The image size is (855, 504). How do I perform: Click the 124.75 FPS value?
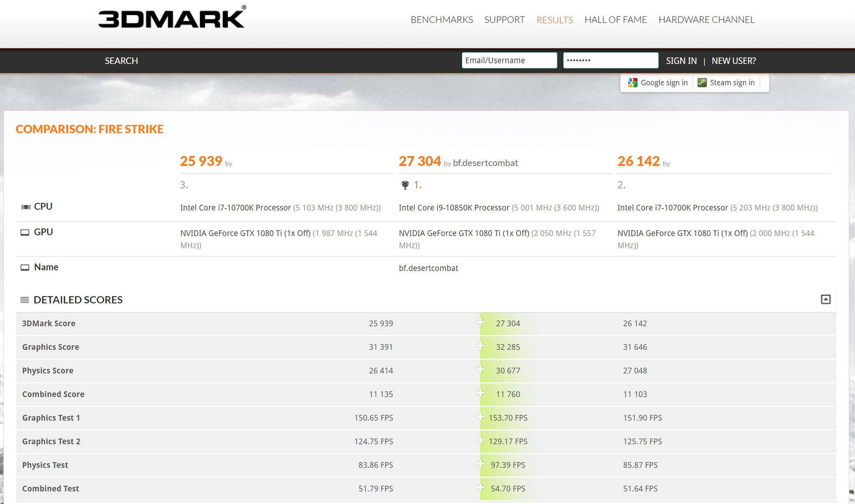pyautogui.click(x=373, y=441)
